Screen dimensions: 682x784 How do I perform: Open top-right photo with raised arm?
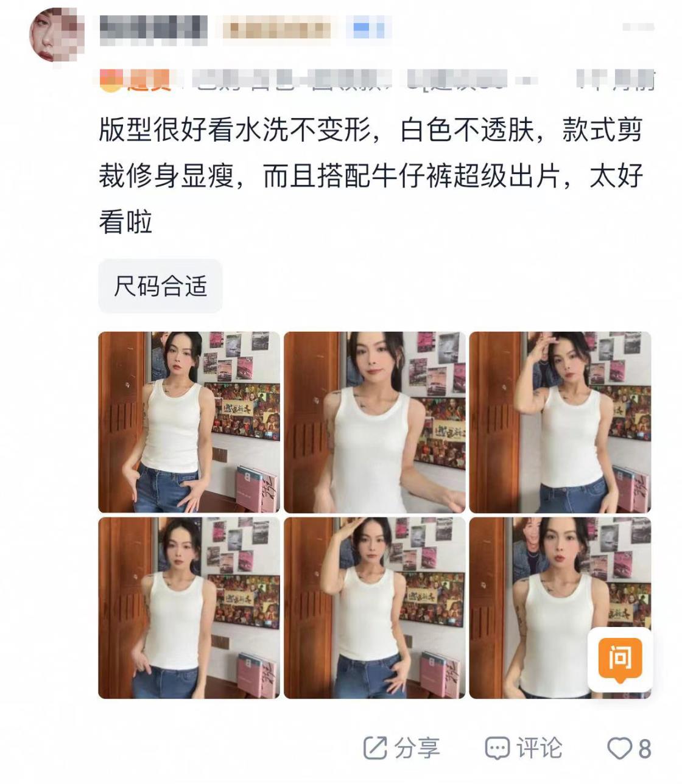[560, 422]
